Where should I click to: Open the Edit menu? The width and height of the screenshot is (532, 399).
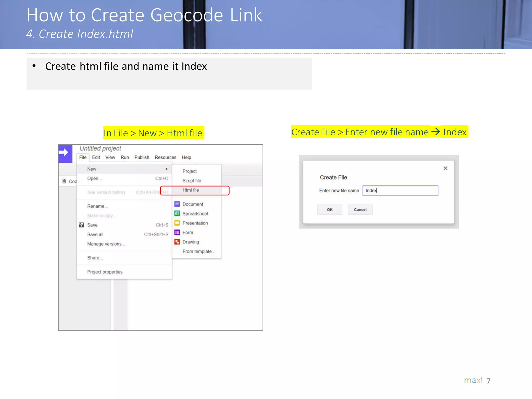96,157
